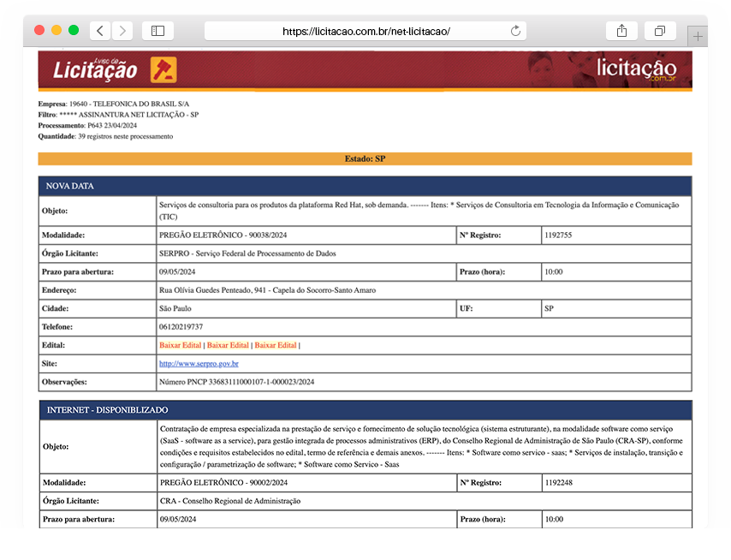Open the http://www.serpro.gov.br site link
Viewport: 731px width, 560px height.
199,364
